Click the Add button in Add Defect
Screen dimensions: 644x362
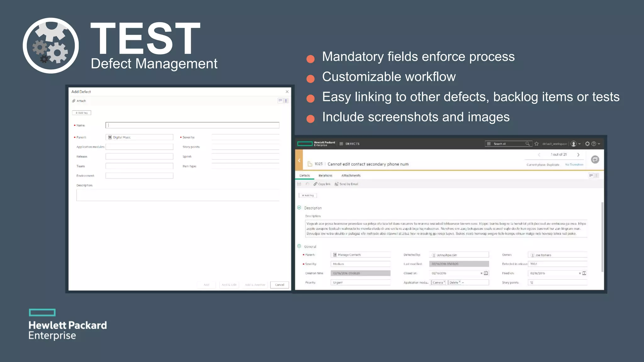[206, 285]
